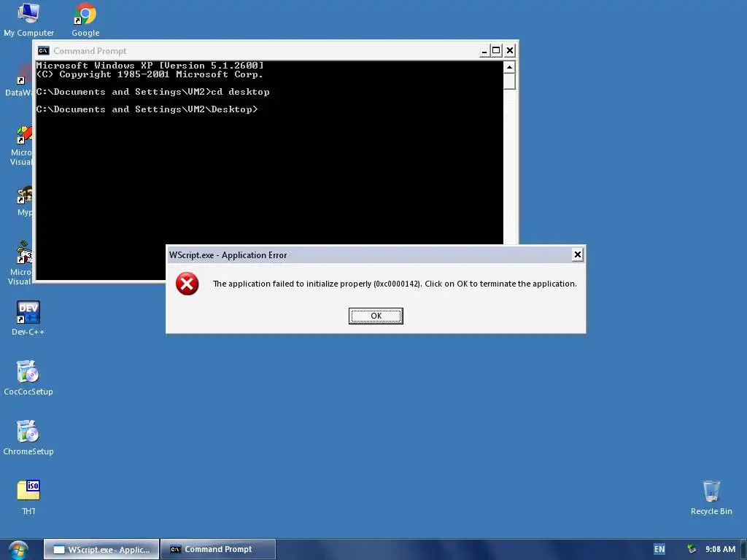Close the Command Prompt window

[x=510, y=50]
